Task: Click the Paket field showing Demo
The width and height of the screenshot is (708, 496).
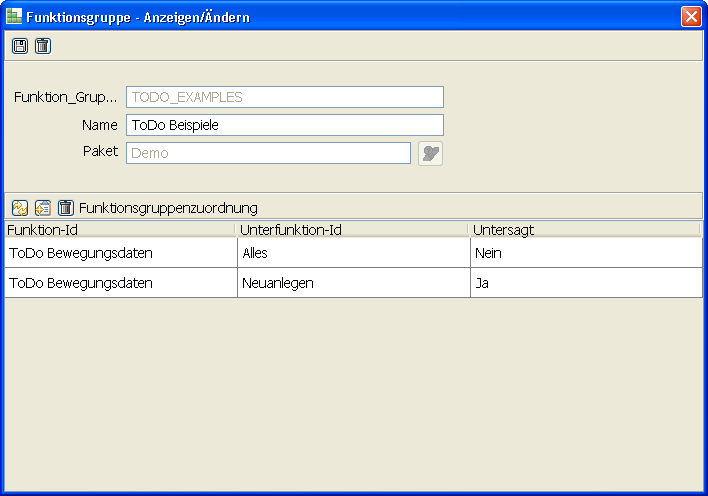Action: point(268,153)
